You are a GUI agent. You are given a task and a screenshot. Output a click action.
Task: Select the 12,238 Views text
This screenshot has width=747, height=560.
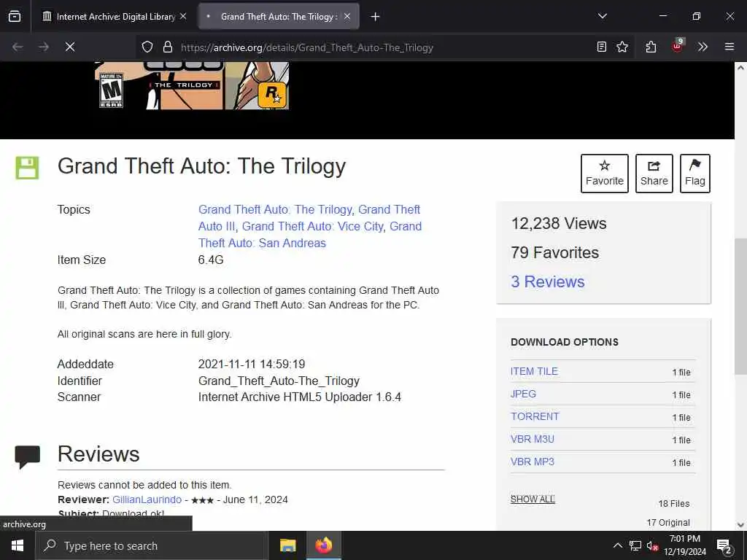(x=559, y=223)
